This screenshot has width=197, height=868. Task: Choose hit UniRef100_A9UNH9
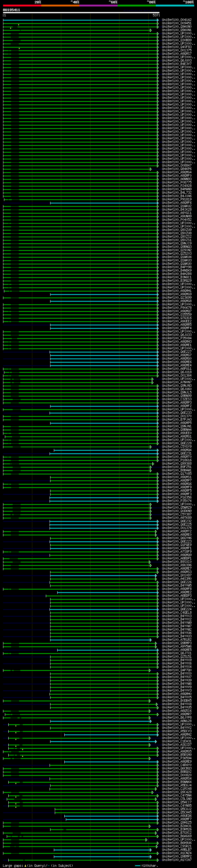click(177, 216)
